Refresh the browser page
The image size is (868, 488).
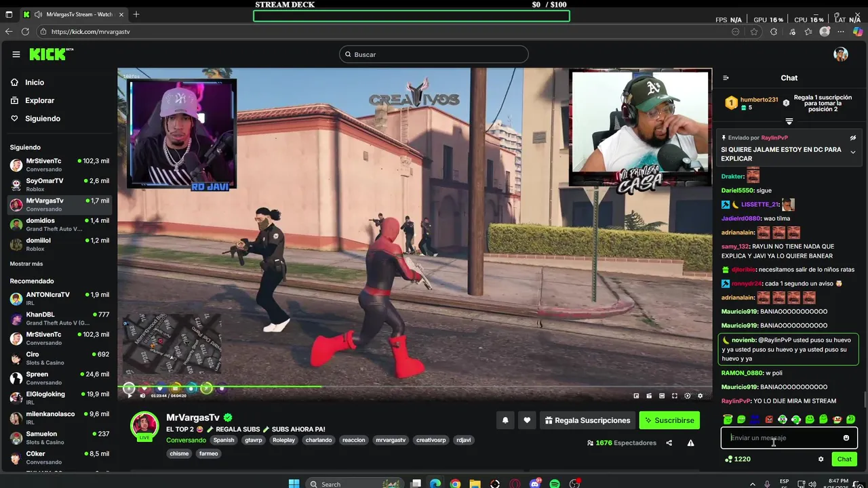click(25, 31)
